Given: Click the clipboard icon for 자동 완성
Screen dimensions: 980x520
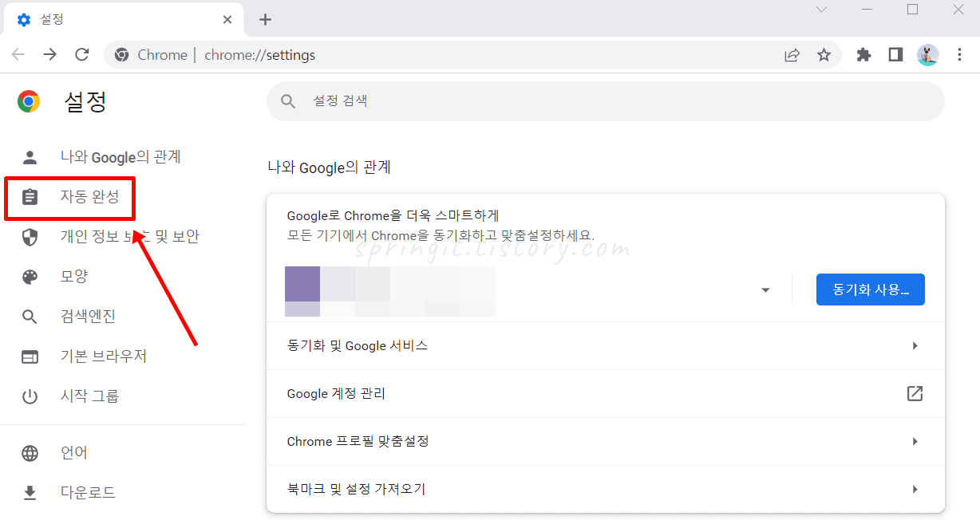Looking at the screenshot, I should point(30,197).
